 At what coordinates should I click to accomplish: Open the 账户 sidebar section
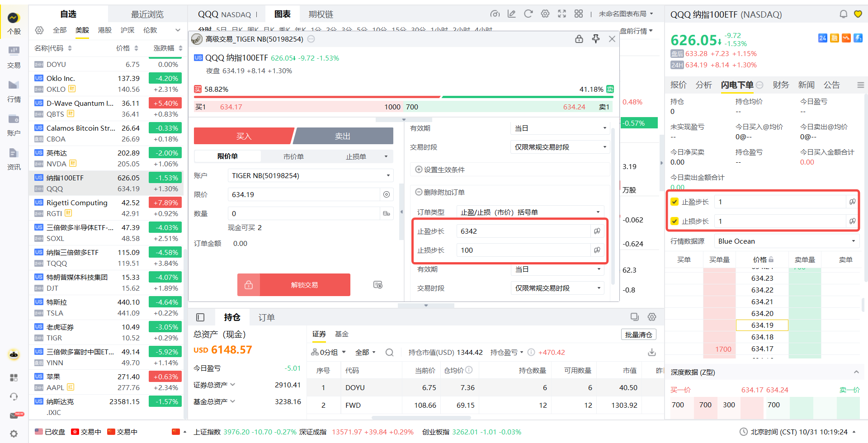pyautogui.click(x=14, y=125)
